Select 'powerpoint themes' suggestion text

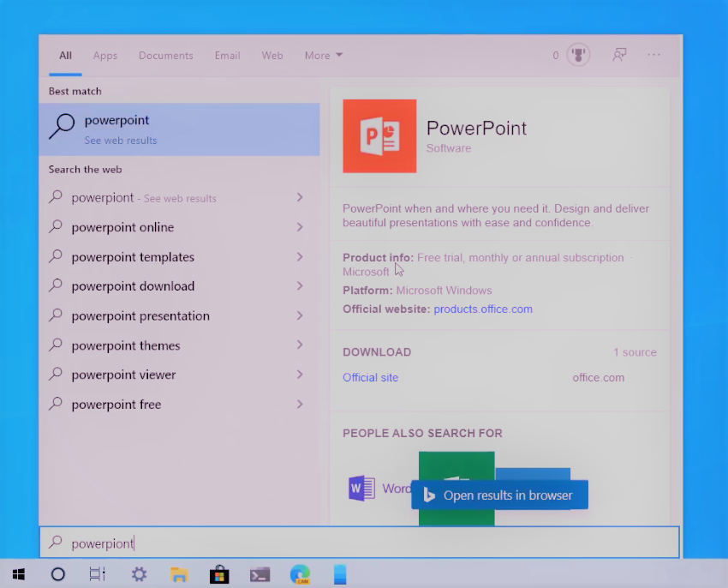click(125, 345)
